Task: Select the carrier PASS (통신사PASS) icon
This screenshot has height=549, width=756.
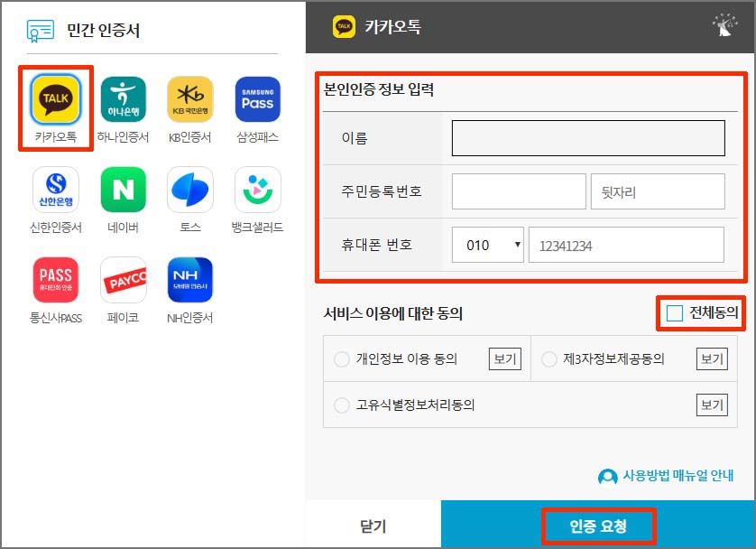Action: click(55, 280)
